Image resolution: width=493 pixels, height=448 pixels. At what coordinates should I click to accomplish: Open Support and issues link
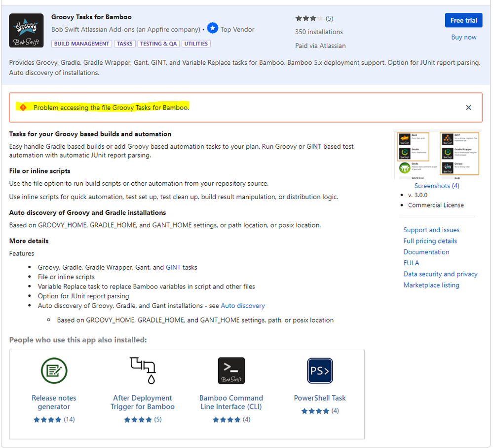click(431, 230)
